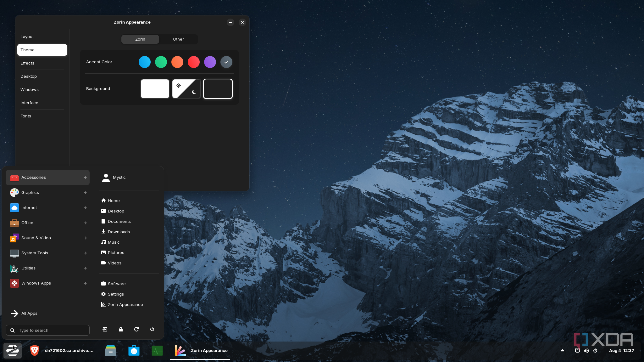Switch to the Other theme toggle
Image resolution: width=644 pixels, height=362 pixels.
pos(178,39)
